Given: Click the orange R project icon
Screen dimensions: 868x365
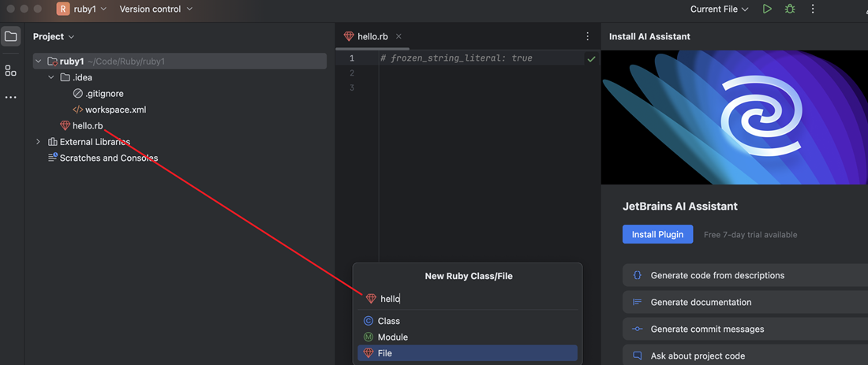Looking at the screenshot, I should coord(63,9).
